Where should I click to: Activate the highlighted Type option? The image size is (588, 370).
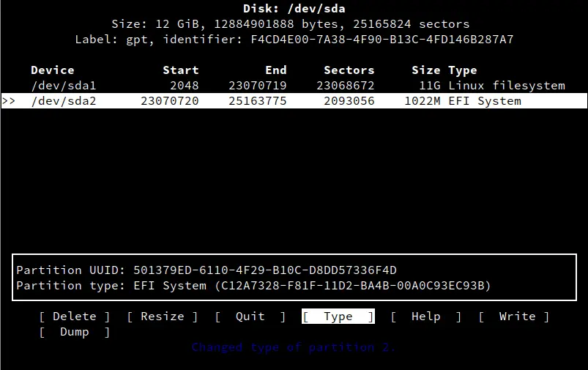tap(338, 317)
